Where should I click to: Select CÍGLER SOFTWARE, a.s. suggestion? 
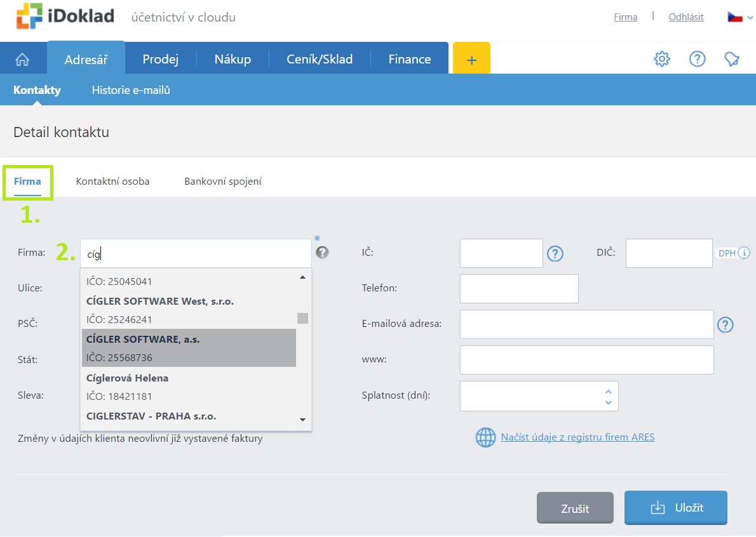189,348
